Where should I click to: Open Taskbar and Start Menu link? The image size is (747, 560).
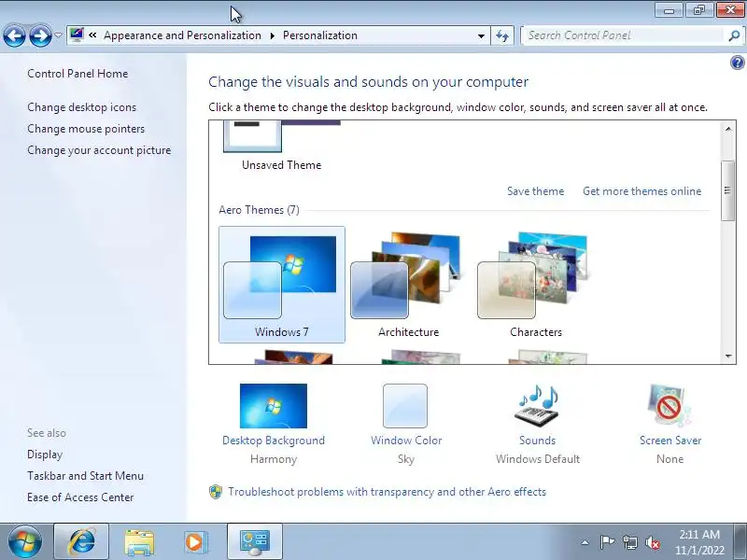pos(85,476)
